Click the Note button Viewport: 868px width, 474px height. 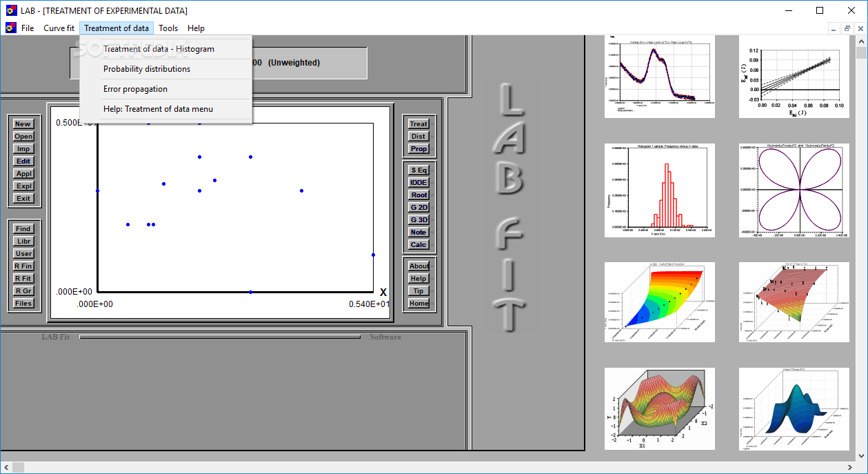pos(418,233)
